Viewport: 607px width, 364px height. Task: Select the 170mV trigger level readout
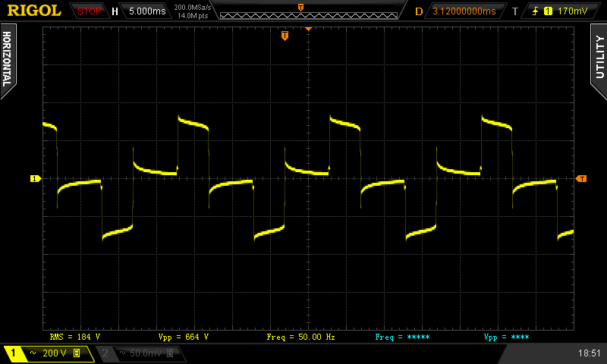coord(571,11)
